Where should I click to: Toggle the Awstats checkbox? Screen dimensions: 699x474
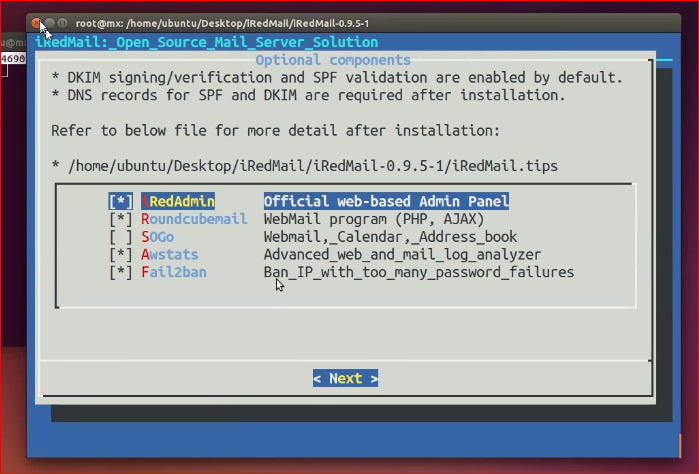click(121, 255)
